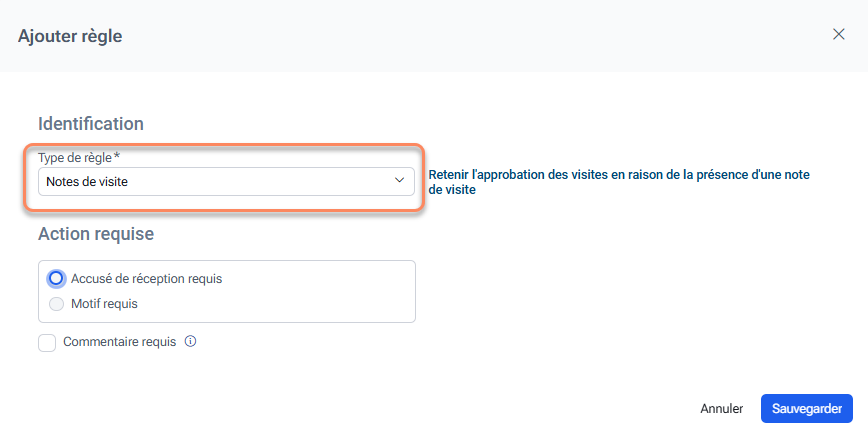Click the required asterisk after Type de règle
Screen dimensions: 868x441
coord(117,156)
